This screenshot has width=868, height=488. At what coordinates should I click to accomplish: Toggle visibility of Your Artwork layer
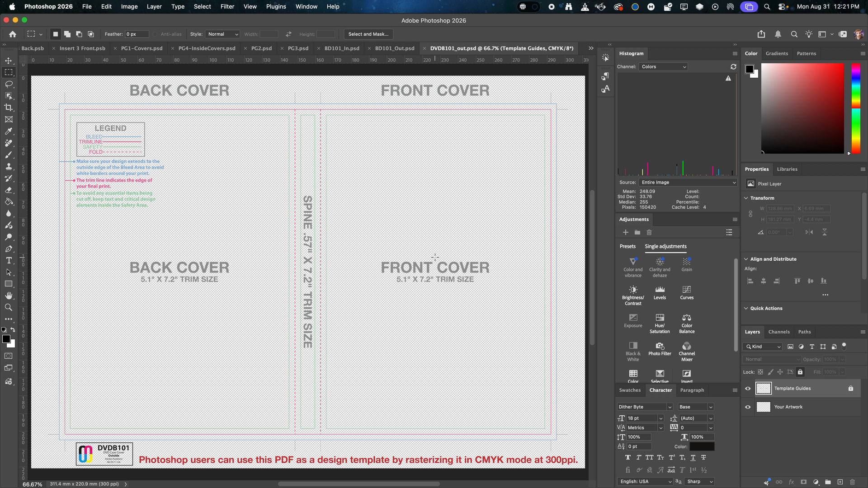748,407
